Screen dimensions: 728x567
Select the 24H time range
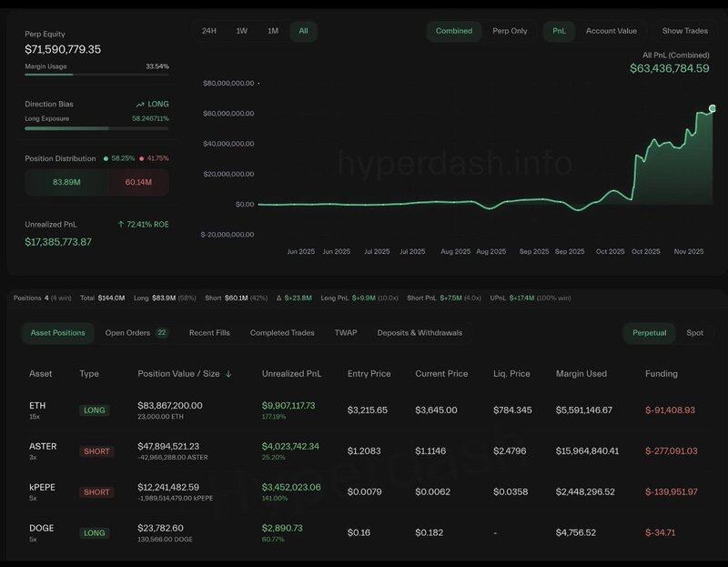click(208, 31)
